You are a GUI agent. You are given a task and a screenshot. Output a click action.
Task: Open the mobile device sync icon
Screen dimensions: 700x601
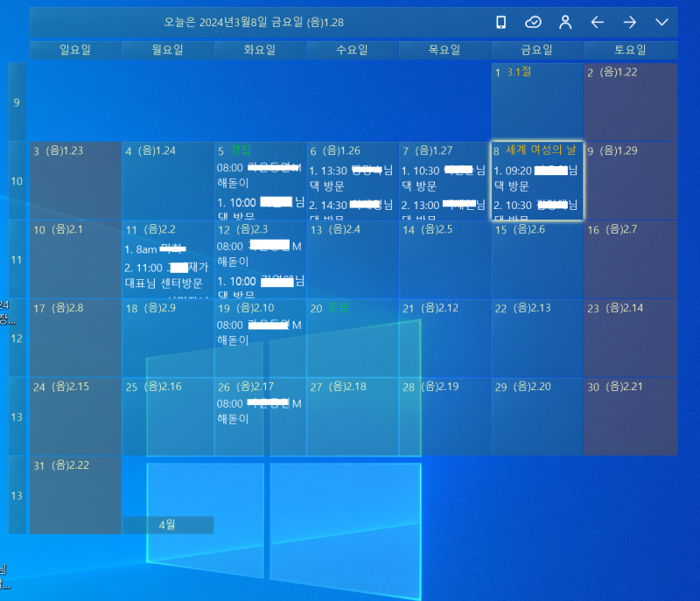pos(500,22)
